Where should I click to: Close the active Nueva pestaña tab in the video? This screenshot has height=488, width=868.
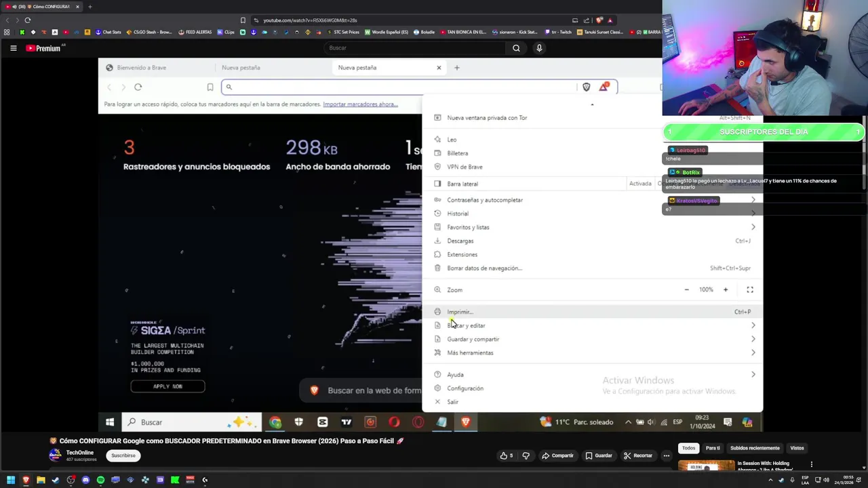click(439, 68)
